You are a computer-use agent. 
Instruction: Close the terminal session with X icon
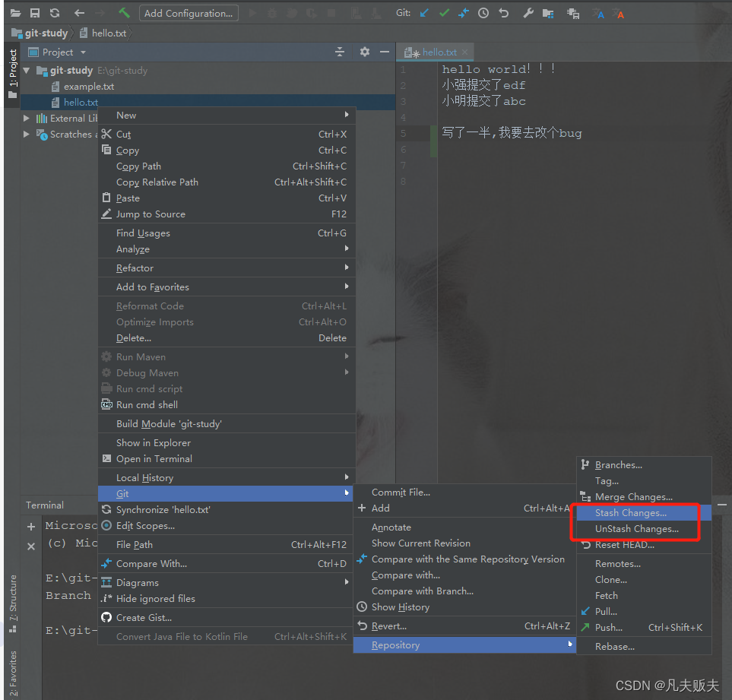point(31,546)
